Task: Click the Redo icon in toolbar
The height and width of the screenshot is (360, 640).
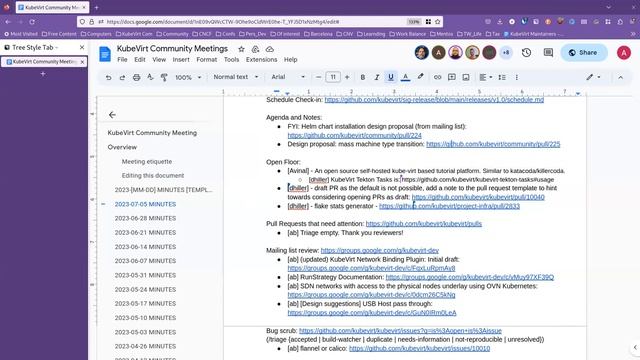Action: click(122, 77)
